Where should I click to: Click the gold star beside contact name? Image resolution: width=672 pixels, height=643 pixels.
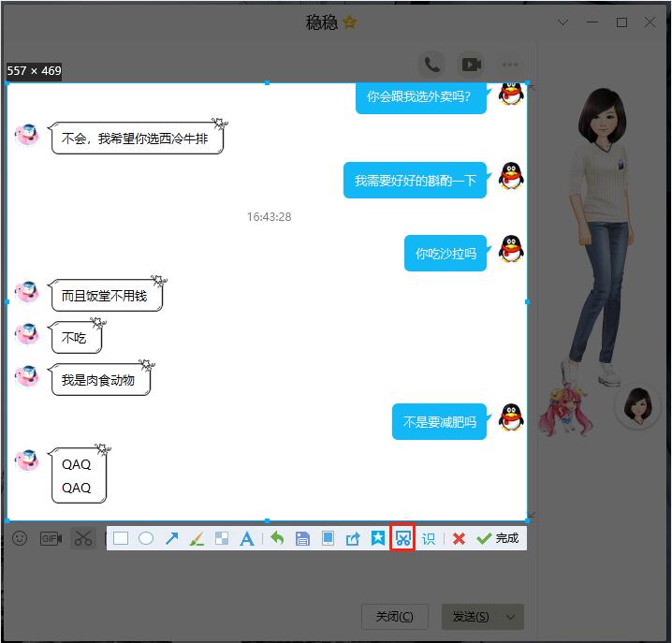[x=350, y=22]
